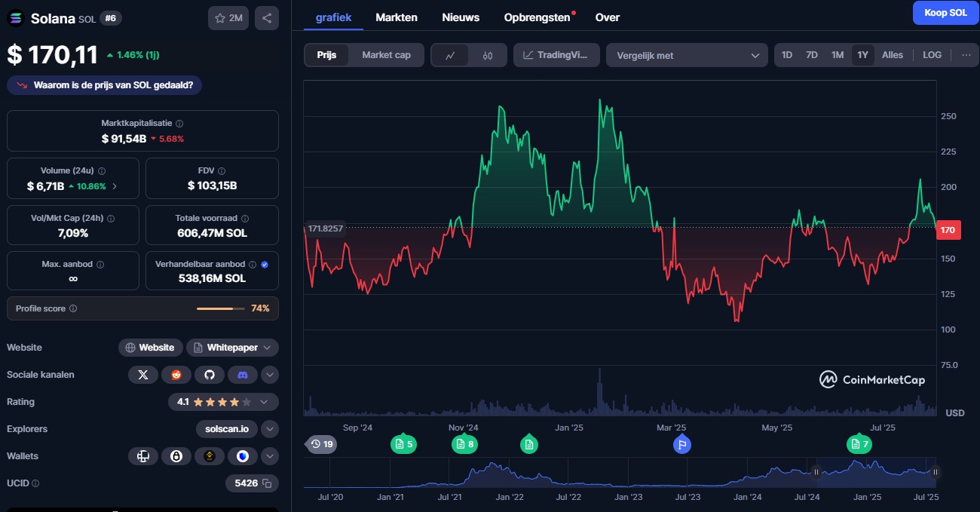Click info icon beside Volume (24u)
The width and height of the screenshot is (980, 512).
pyautogui.click(x=102, y=171)
